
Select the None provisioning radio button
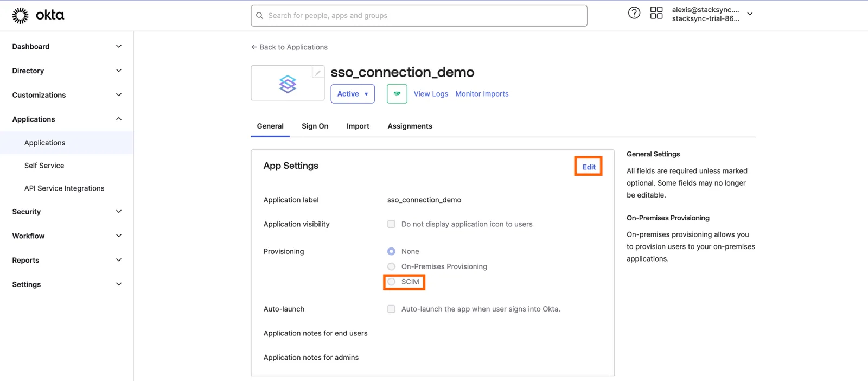(x=391, y=251)
